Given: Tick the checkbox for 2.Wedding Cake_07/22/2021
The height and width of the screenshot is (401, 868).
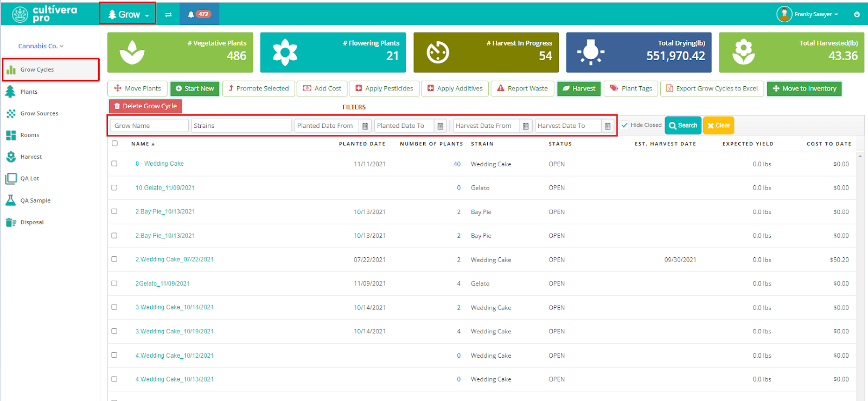Looking at the screenshot, I should (114, 260).
